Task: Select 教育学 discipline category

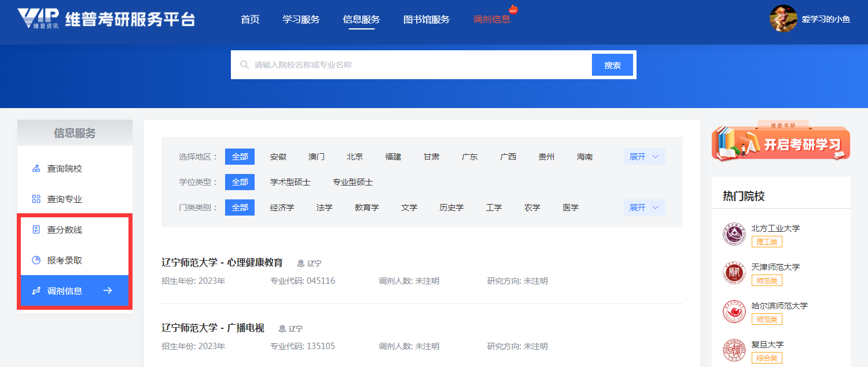Action: 366,207
